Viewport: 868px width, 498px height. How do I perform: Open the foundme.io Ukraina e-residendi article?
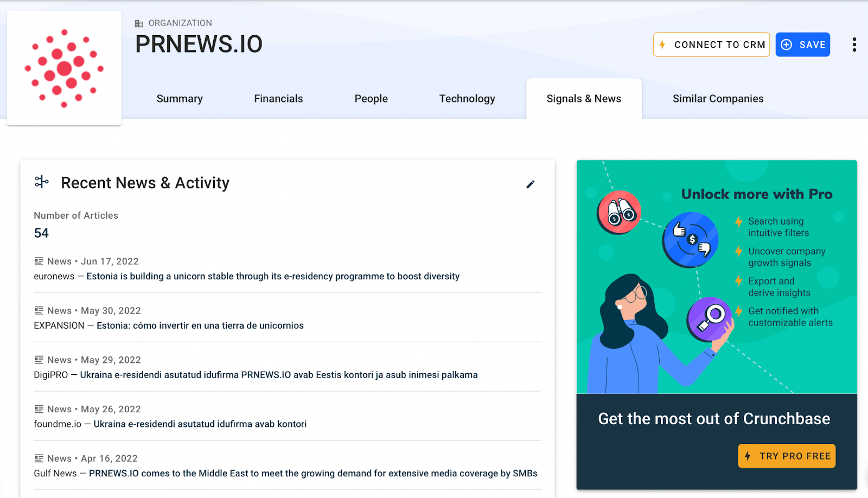coord(200,424)
